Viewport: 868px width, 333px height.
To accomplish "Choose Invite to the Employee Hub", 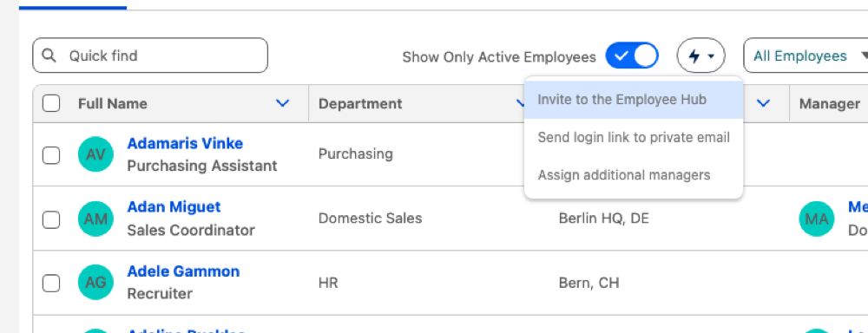I will (634, 100).
